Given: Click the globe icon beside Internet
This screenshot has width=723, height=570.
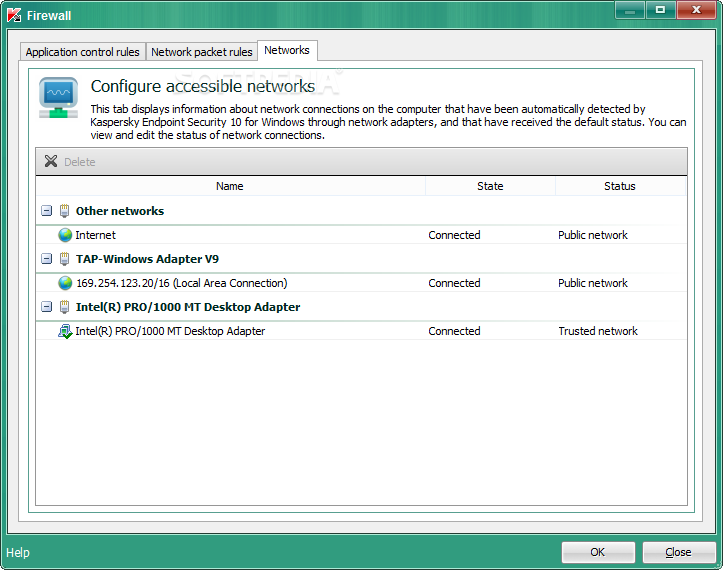Looking at the screenshot, I should click(x=65, y=235).
